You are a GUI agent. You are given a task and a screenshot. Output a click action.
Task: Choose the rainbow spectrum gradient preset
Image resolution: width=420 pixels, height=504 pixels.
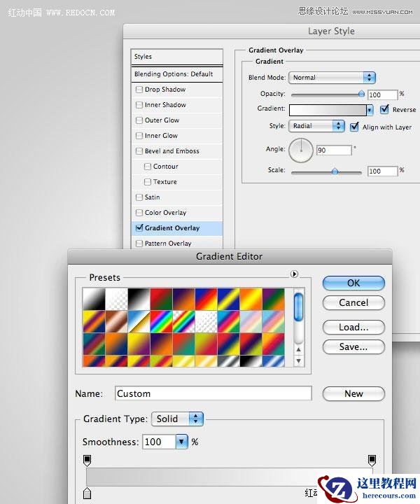point(161,321)
